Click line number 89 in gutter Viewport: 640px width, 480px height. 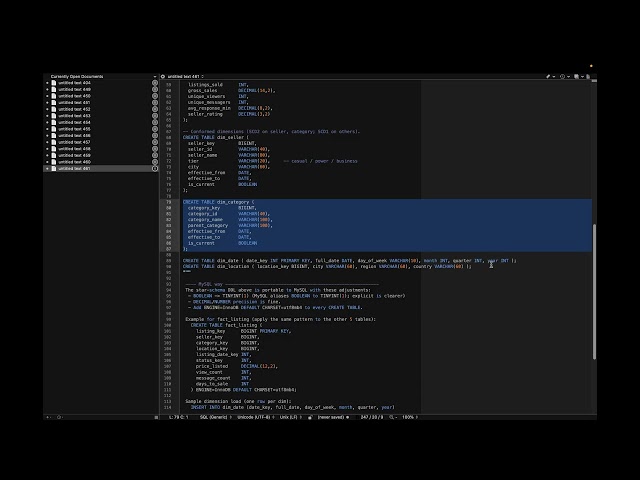pyautogui.click(x=168, y=260)
